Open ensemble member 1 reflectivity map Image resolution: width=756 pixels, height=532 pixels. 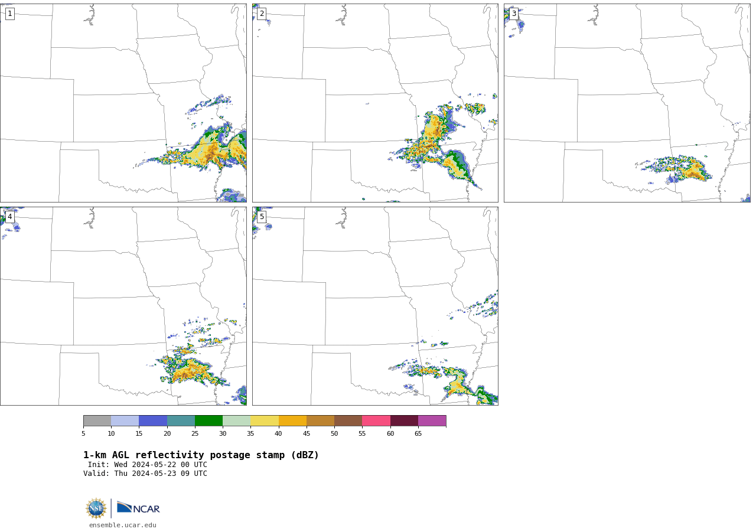pyautogui.click(x=123, y=103)
